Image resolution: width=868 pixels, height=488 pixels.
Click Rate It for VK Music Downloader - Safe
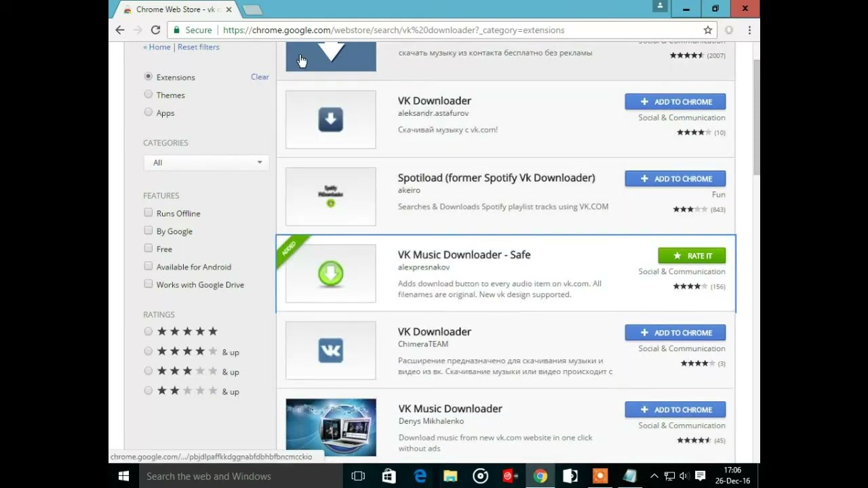(692, 256)
